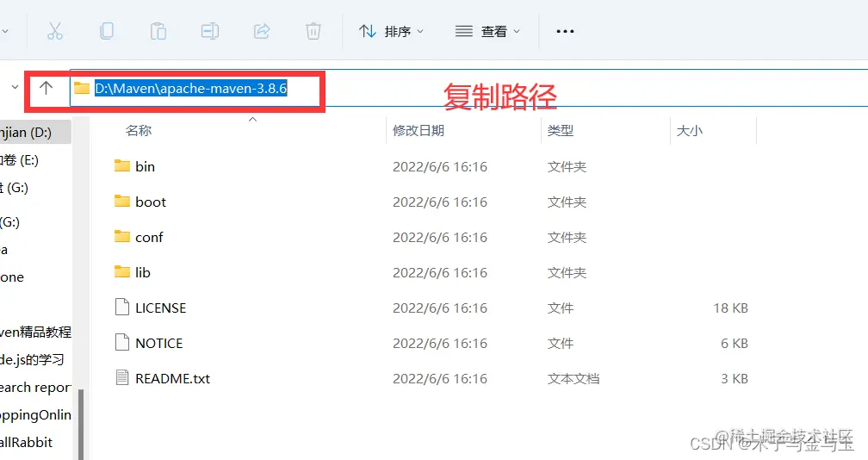
Task: Click the LICENSE file name
Action: click(160, 308)
